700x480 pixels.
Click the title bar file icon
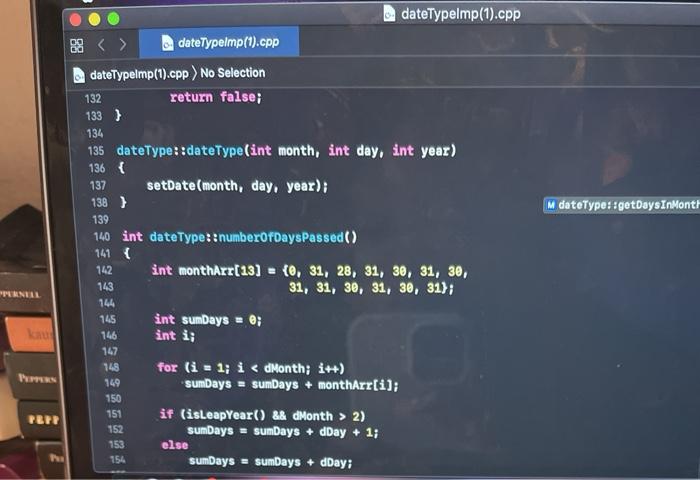pos(389,13)
